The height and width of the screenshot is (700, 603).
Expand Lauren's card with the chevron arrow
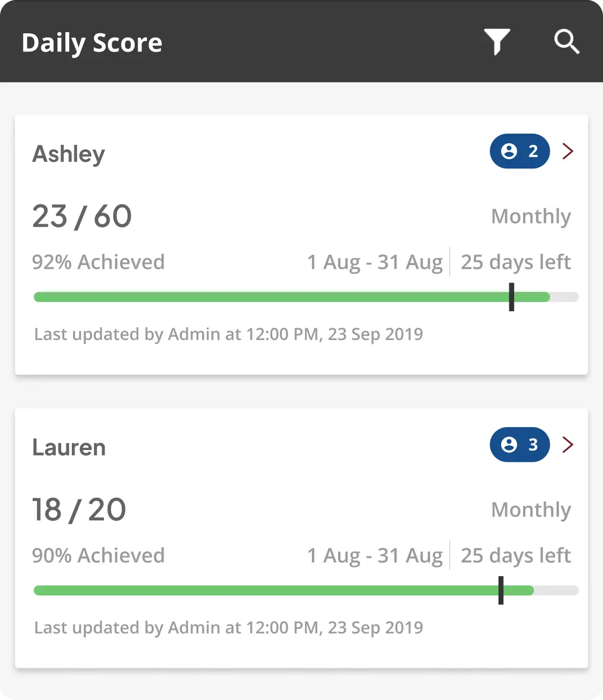[568, 445]
